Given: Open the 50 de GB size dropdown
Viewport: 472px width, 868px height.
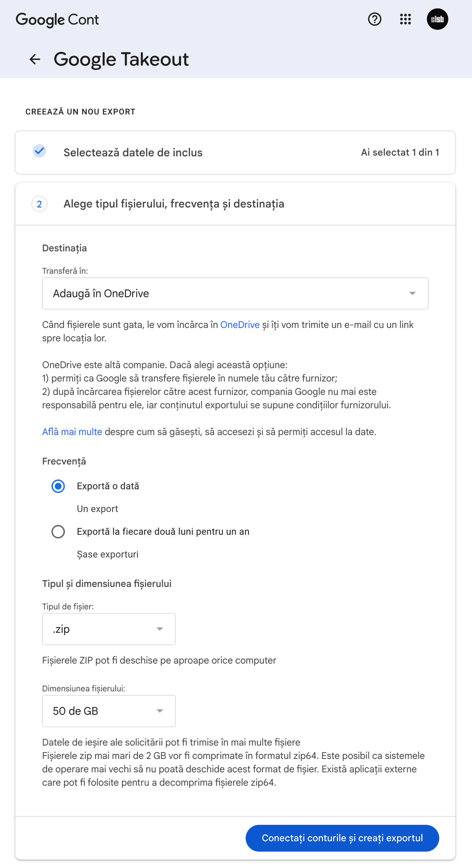Looking at the screenshot, I should 109,711.
